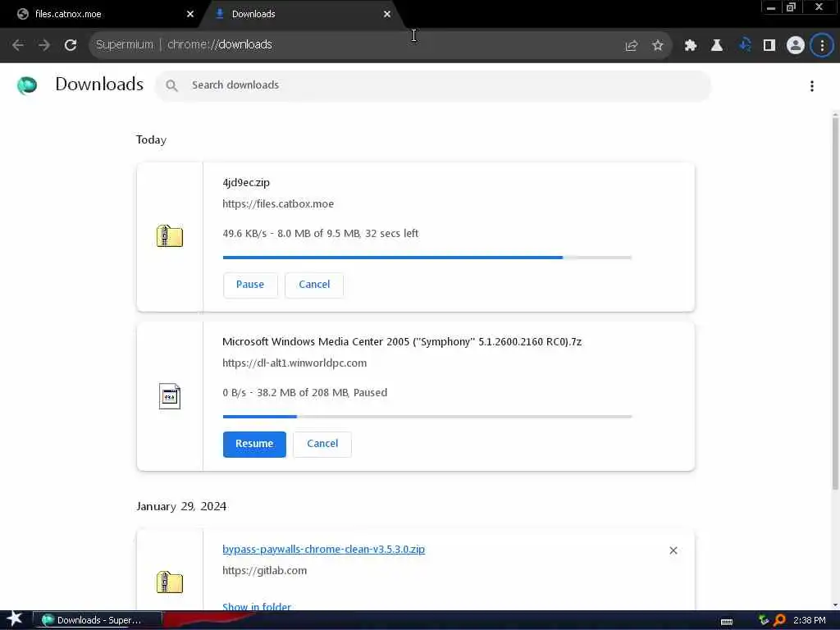The image size is (840, 630).
Task: Click the green network tray icon
Action: tap(764, 620)
